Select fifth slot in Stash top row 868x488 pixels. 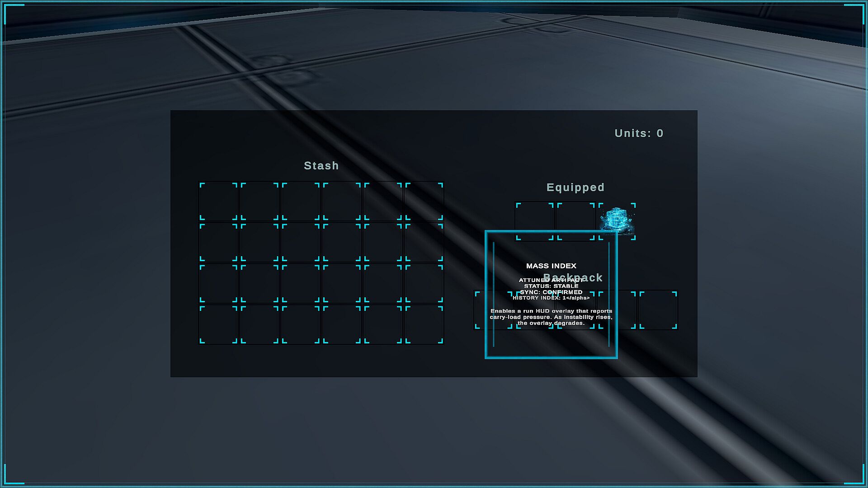click(383, 201)
